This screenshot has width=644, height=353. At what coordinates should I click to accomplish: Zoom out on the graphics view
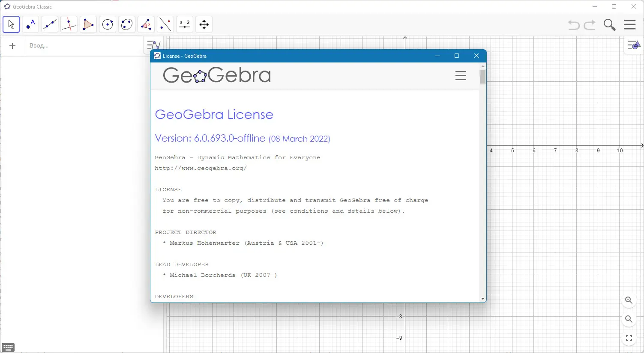coord(629,319)
